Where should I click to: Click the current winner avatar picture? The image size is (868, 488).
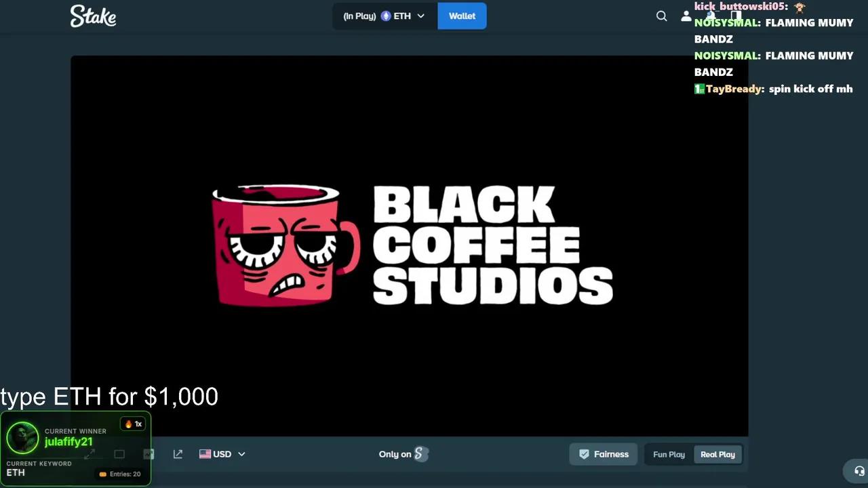pyautogui.click(x=22, y=438)
